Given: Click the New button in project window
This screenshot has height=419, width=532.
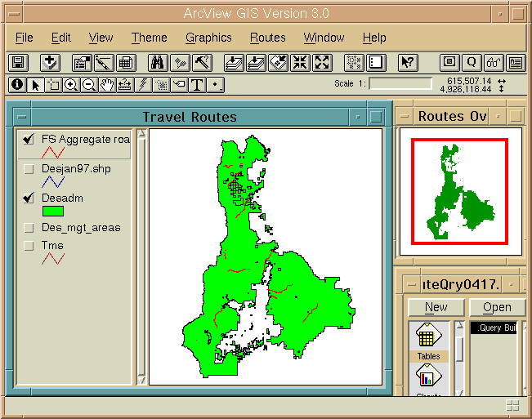Looking at the screenshot, I should 436,307.
